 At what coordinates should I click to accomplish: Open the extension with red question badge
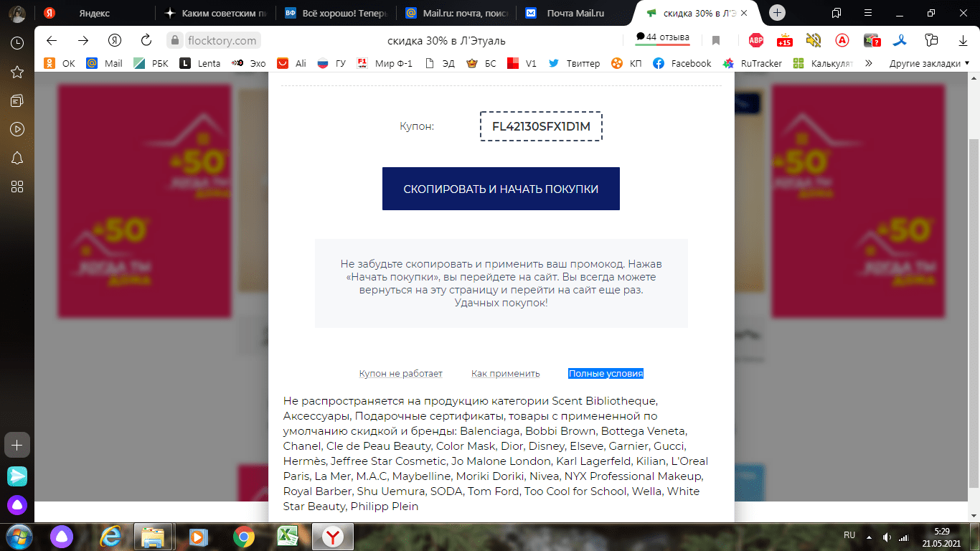[872, 40]
